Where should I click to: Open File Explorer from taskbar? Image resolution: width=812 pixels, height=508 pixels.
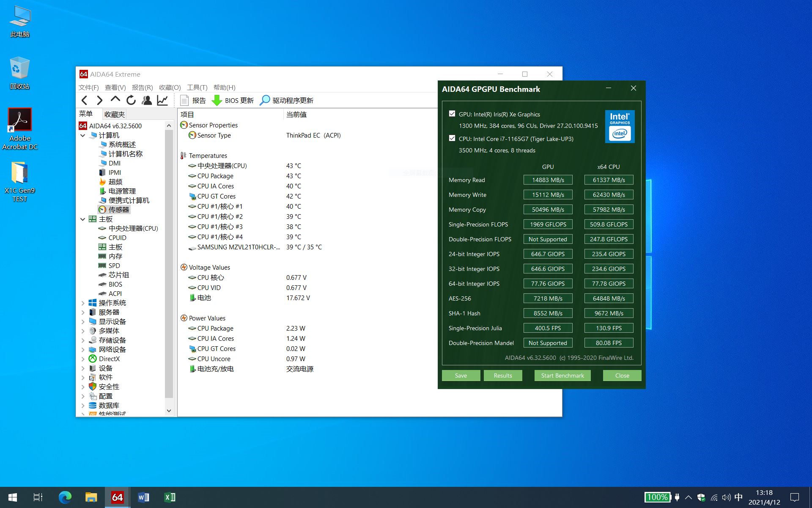[91, 497]
